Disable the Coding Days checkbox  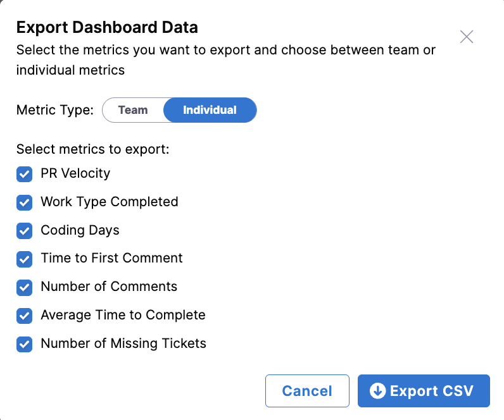[x=25, y=231]
